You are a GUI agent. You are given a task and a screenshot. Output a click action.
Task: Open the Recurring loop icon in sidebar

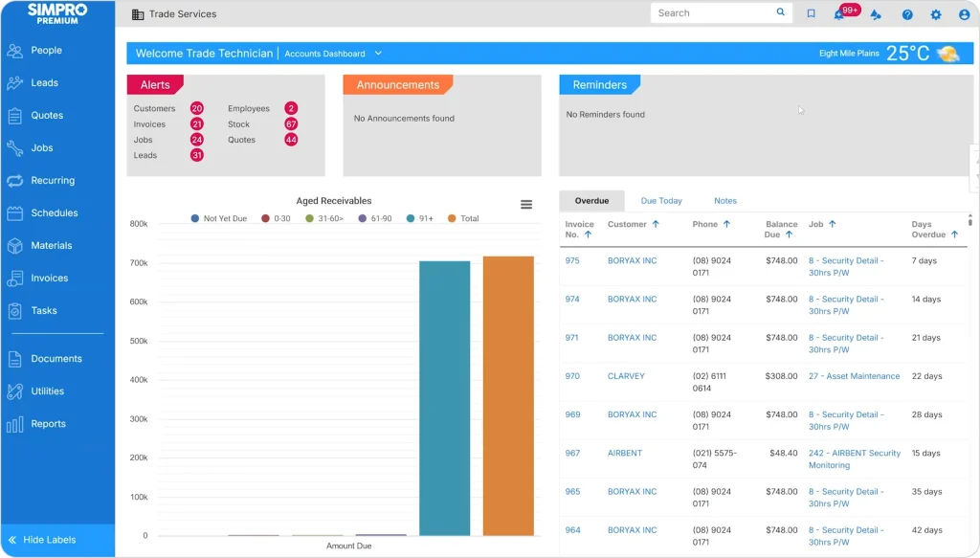(14, 181)
